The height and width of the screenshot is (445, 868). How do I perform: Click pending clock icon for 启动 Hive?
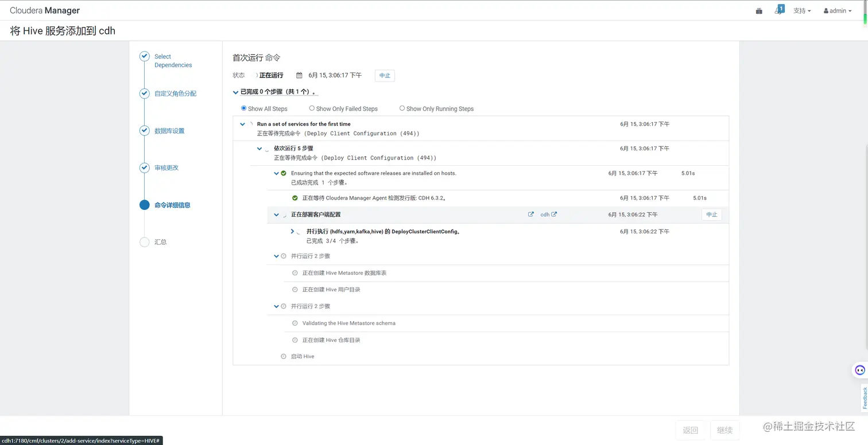pos(284,357)
